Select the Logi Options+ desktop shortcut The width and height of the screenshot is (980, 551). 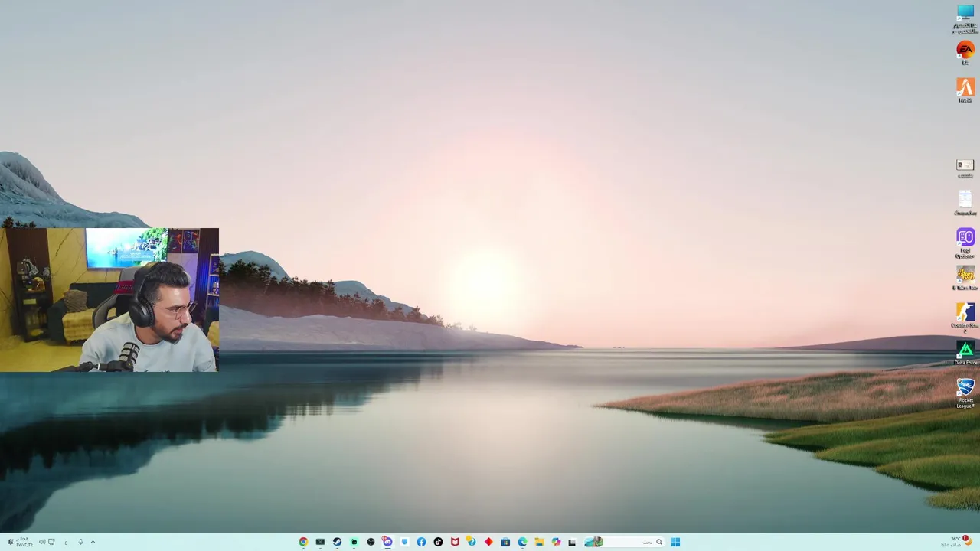click(965, 243)
